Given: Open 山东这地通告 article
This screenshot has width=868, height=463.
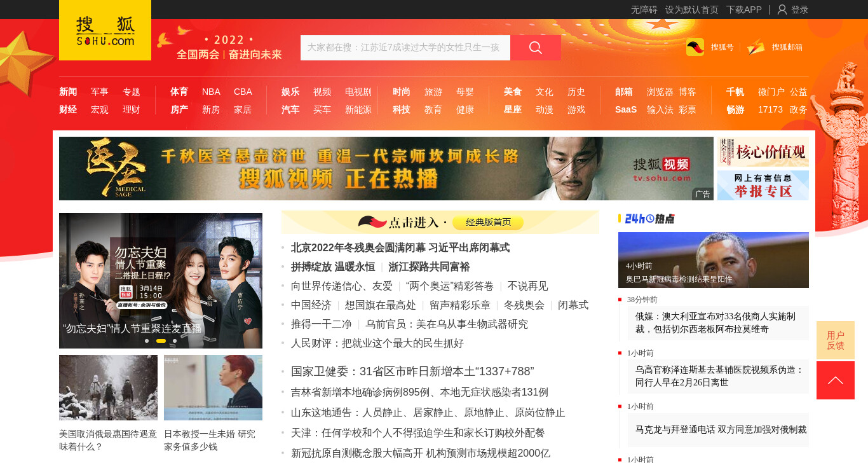Looking at the screenshot, I should [428, 412].
